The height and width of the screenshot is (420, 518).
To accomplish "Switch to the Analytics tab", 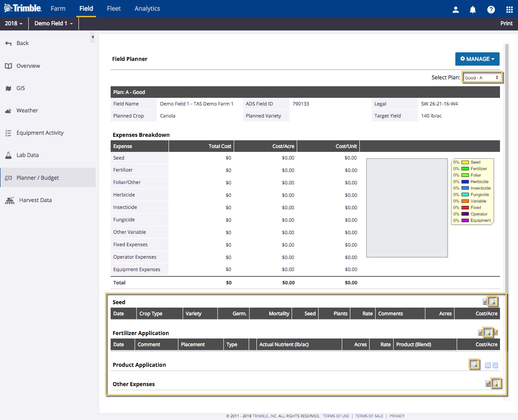I will [x=147, y=9].
